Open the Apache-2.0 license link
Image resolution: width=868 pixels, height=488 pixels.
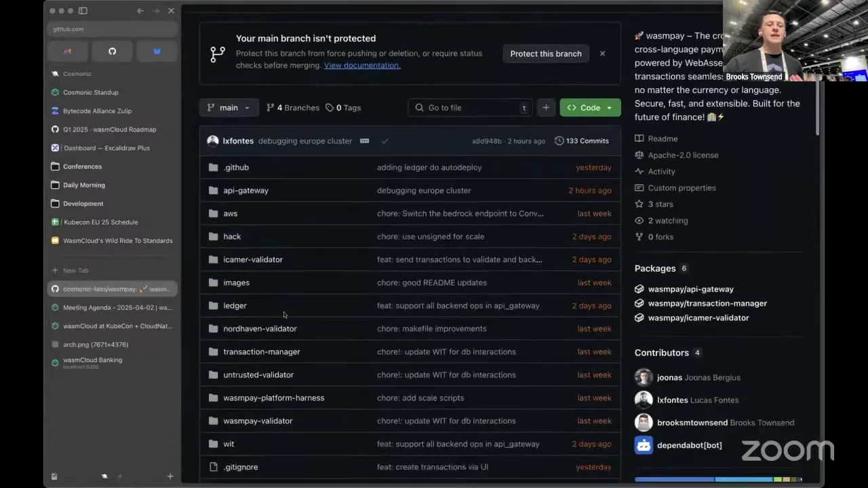point(677,155)
